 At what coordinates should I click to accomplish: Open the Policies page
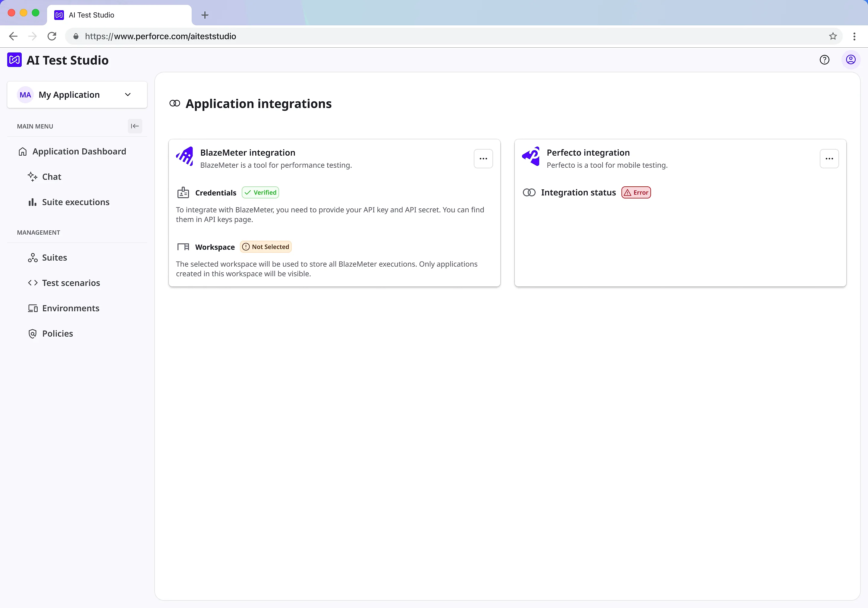pos(77,334)
